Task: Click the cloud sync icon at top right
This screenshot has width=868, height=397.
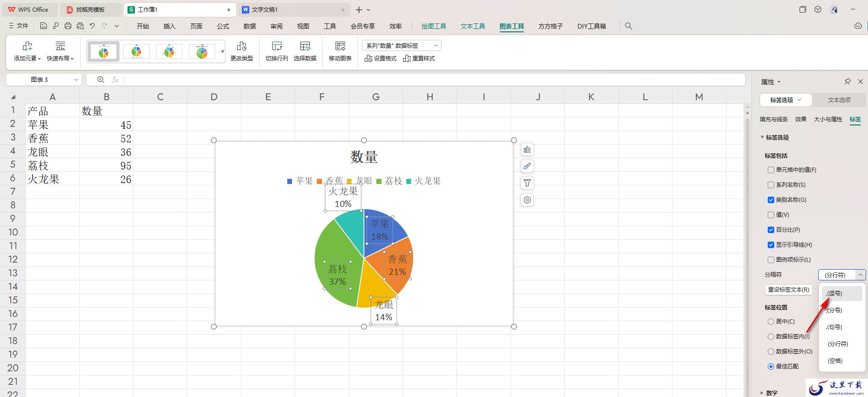Action: click(858, 26)
